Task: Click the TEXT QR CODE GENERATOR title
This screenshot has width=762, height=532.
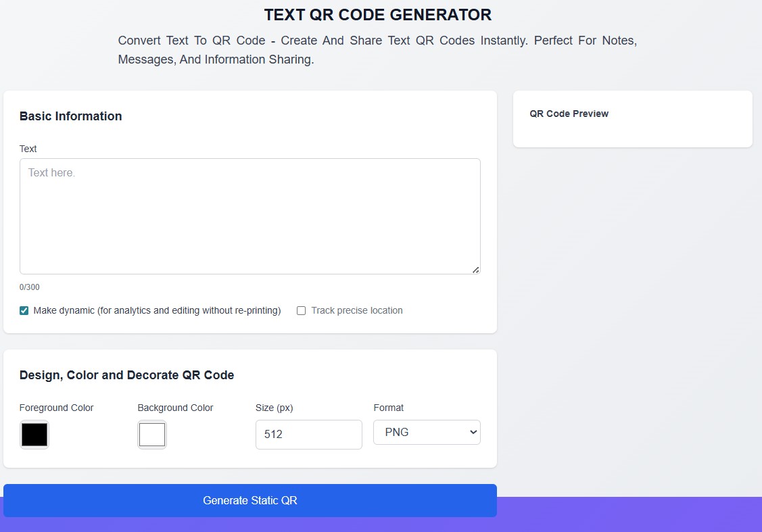Action: coord(377,15)
